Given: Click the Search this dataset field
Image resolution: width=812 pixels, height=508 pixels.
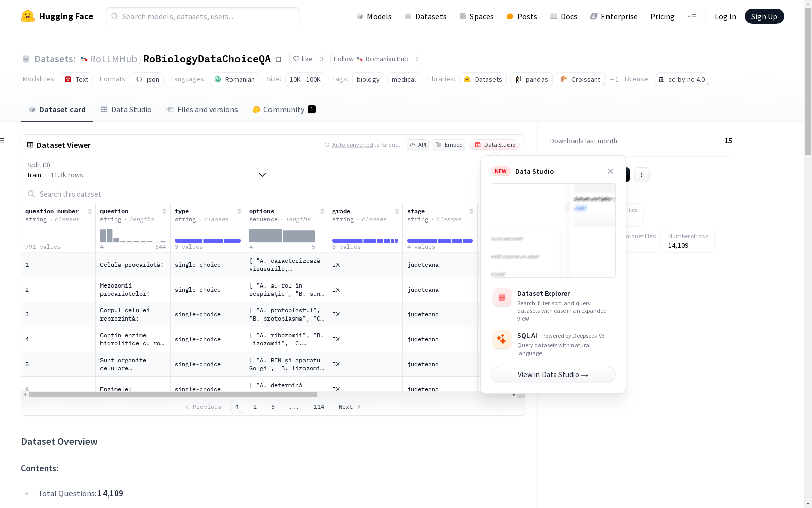Looking at the screenshot, I should (251, 194).
